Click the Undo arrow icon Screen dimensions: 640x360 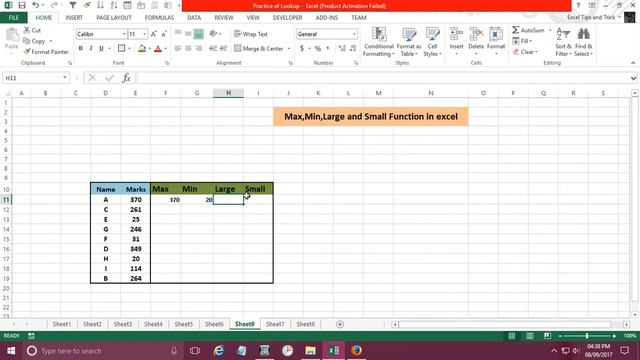click(36, 5)
